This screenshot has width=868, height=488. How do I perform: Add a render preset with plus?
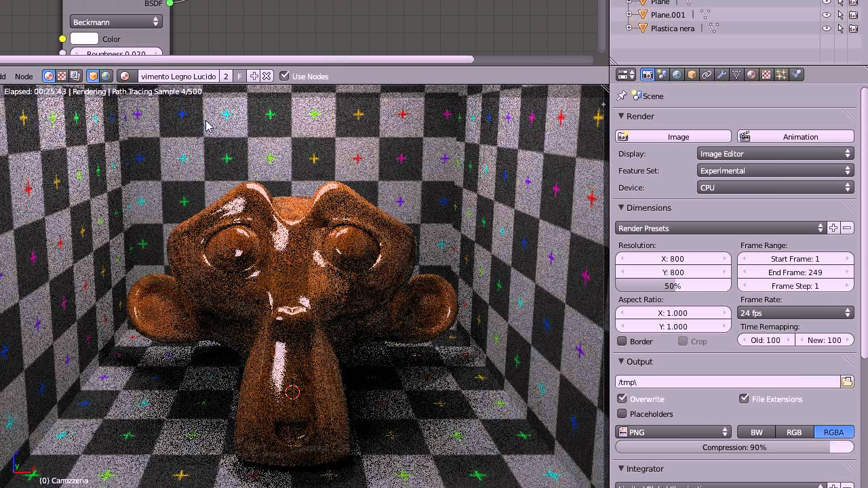pos(833,228)
